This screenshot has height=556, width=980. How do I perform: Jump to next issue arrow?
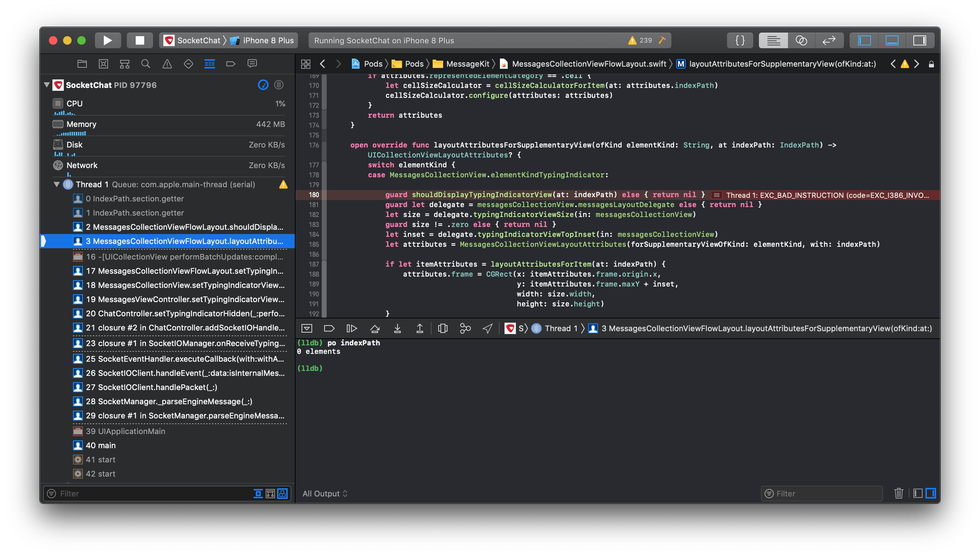916,64
